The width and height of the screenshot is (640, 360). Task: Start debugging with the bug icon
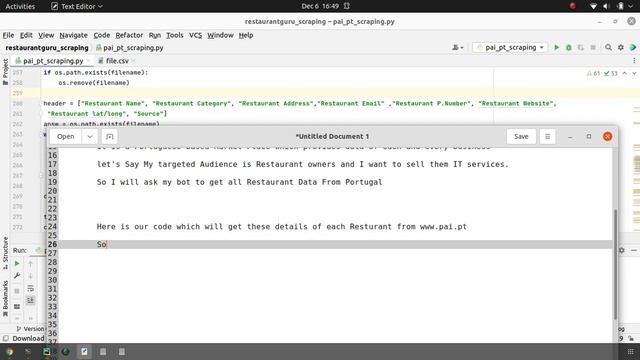click(569, 48)
